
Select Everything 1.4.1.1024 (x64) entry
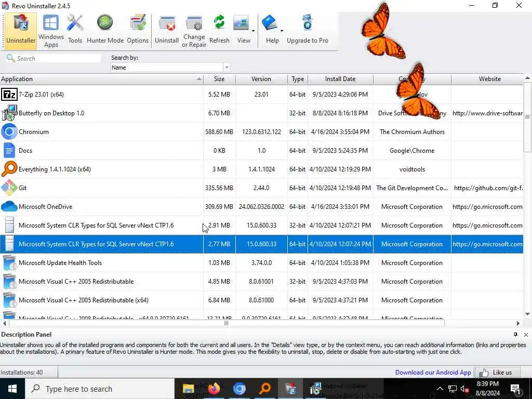click(55, 169)
